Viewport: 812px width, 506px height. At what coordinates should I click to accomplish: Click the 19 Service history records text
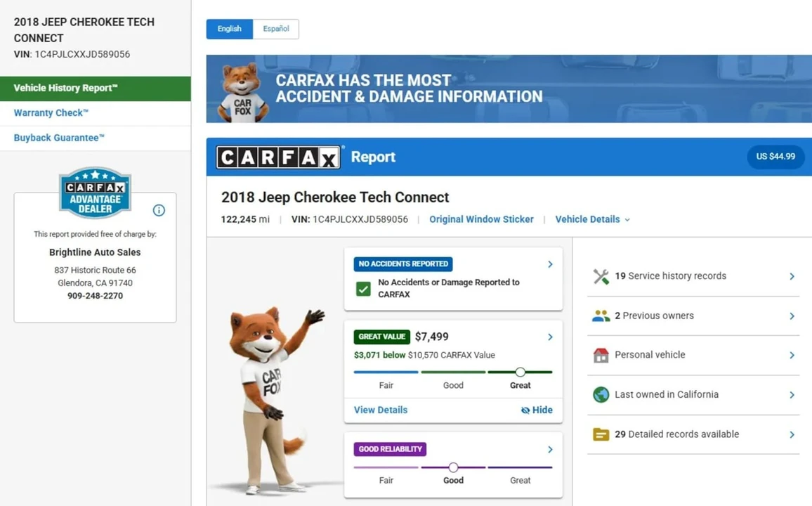[671, 277]
